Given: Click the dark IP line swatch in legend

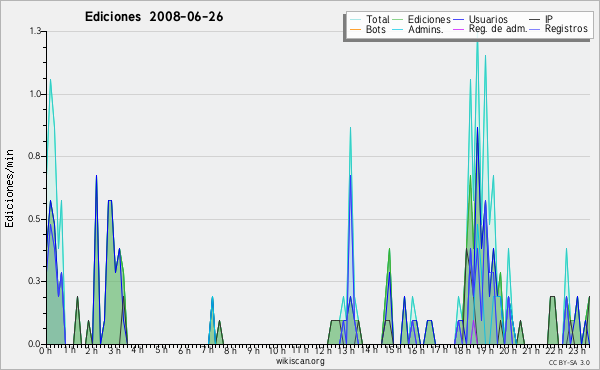Looking at the screenshot, I should (x=535, y=20).
